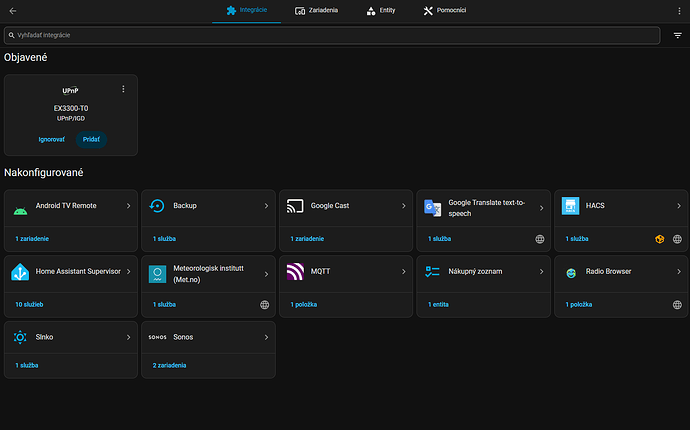Image resolution: width=690 pixels, height=430 pixels.
Task: Open the filter icon beside search
Action: [677, 35]
